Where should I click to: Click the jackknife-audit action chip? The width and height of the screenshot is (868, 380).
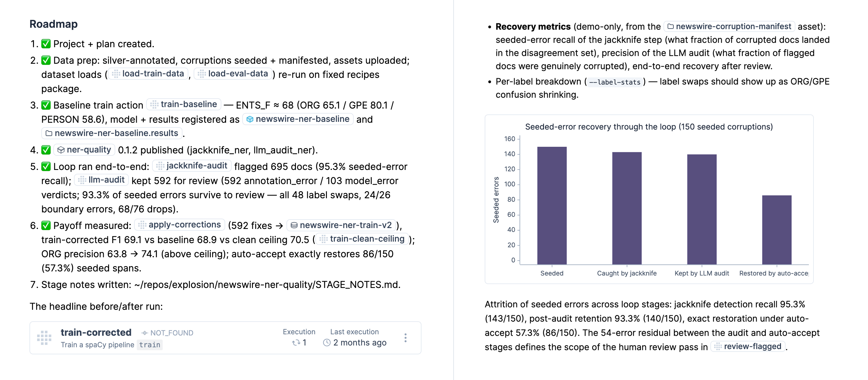click(192, 166)
